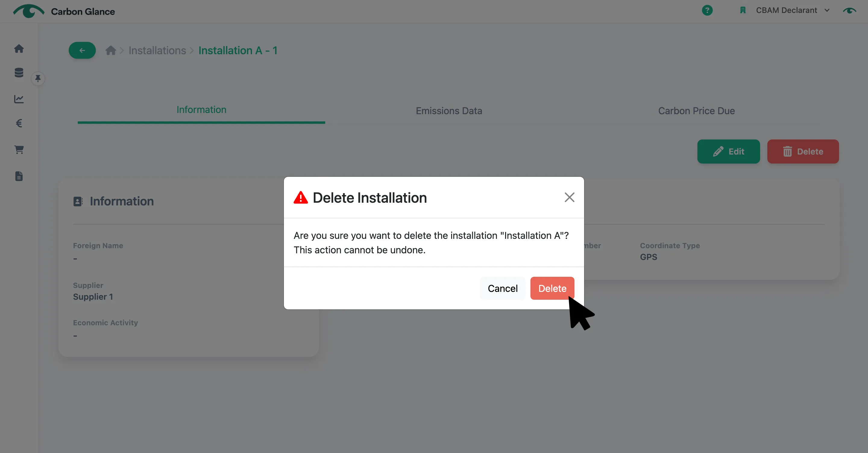Confirm deletion with the dialog's Delete button
Viewport: 868px width, 453px height.
[552, 288]
